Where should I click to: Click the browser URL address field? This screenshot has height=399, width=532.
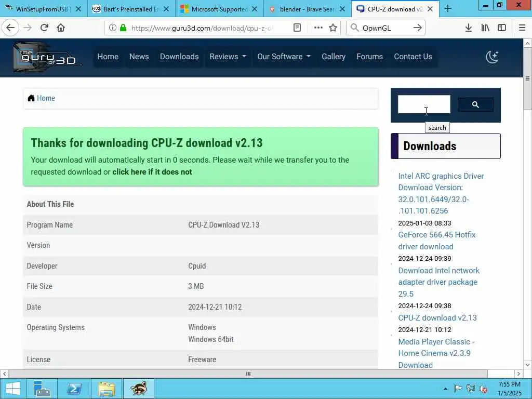202,28
